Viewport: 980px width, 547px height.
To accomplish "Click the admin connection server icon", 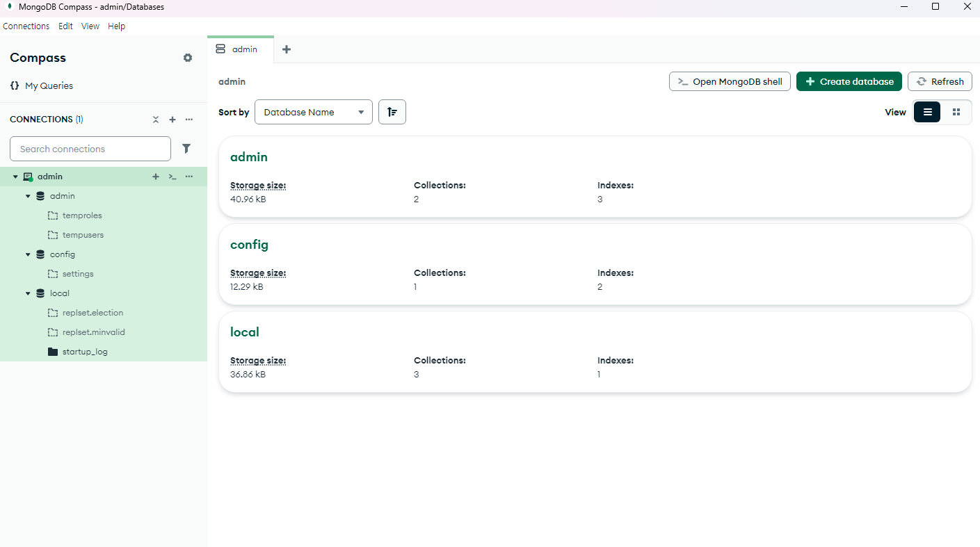I will click(28, 177).
